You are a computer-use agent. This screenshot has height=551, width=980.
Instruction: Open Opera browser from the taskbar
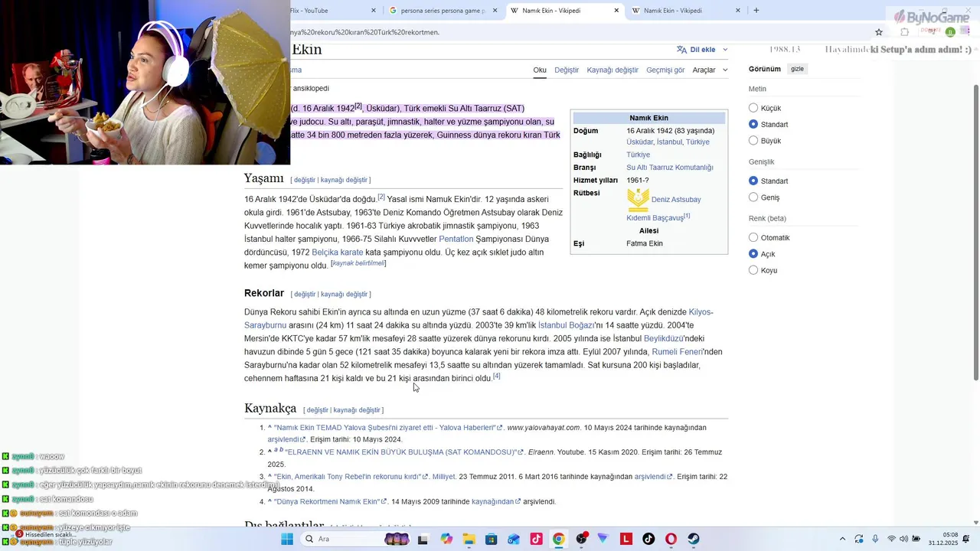(671, 539)
